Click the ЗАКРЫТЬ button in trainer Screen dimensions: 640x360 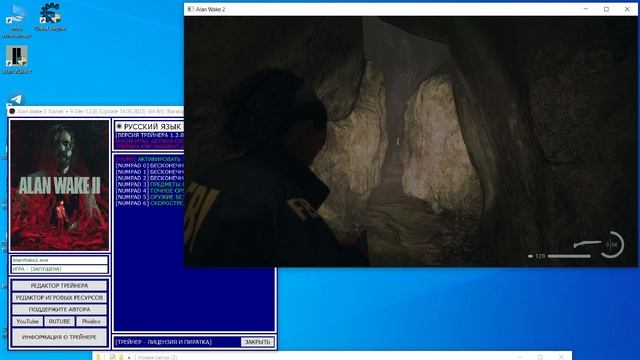[x=257, y=342]
